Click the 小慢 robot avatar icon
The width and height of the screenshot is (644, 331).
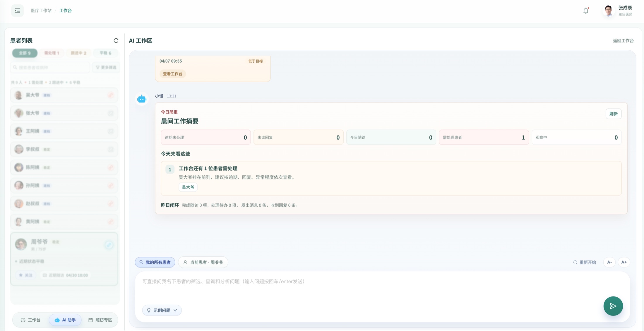[142, 99]
